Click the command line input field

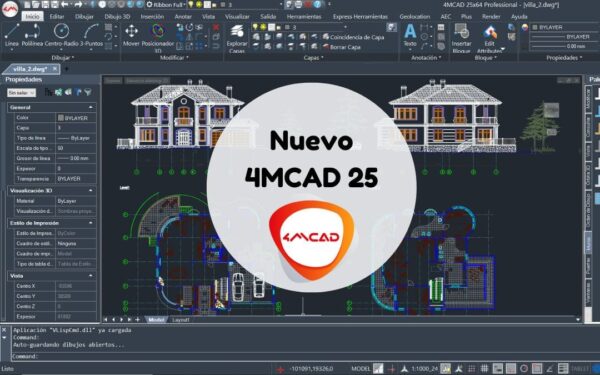pos(304,356)
